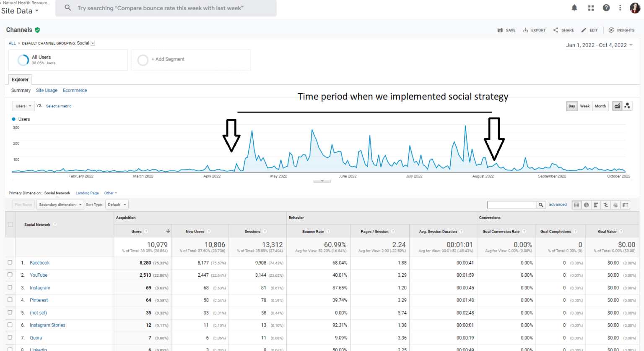The image size is (644, 351).
Task: Switch to the Site Usage tab
Action: (x=47, y=90)
